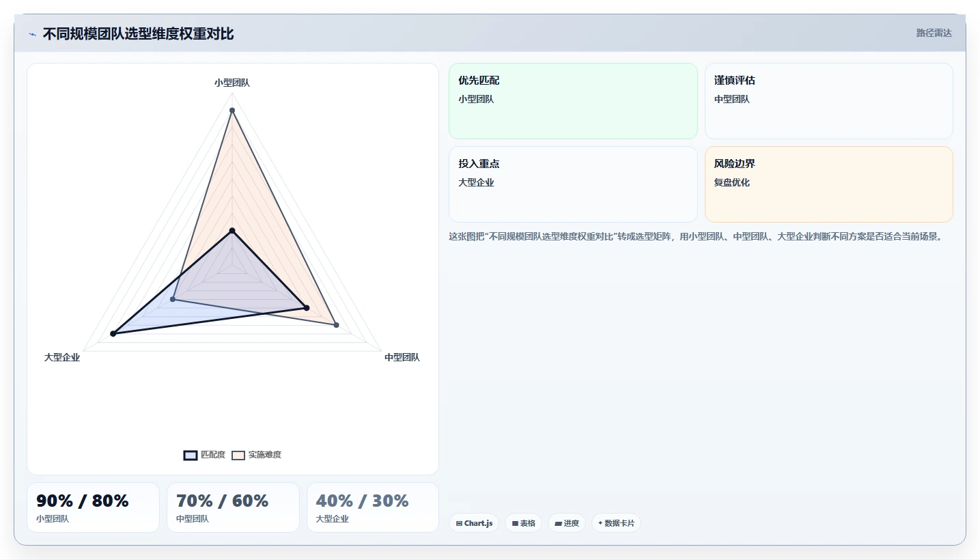
Task: Open the 风险边界 card
Action: pyautogui.click(x=828, y=184)
